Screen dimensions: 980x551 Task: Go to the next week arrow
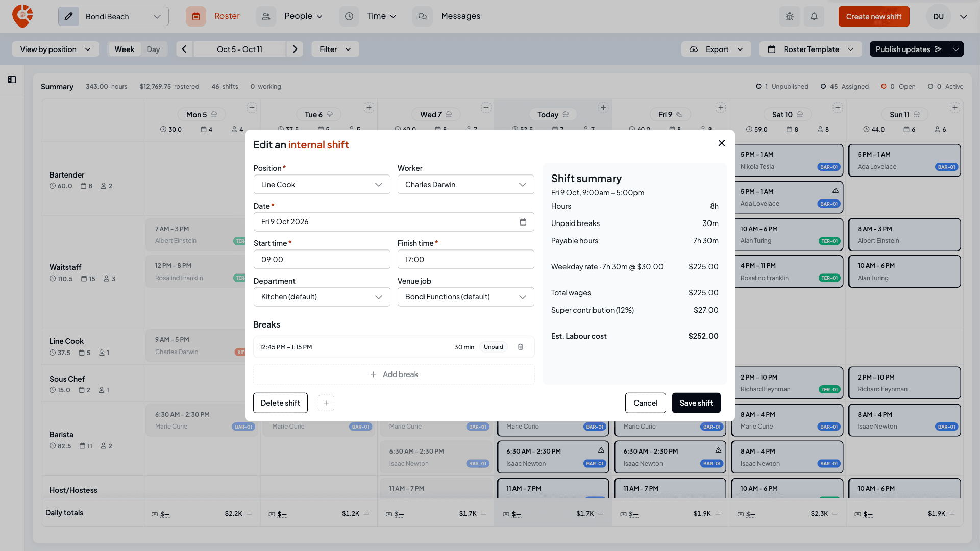pos(295,49)
